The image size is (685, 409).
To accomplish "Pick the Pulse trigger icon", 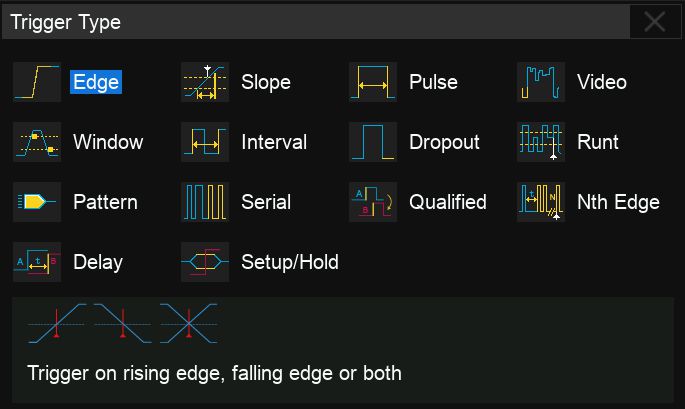I will pyautogui.click(x=373, y=82).
